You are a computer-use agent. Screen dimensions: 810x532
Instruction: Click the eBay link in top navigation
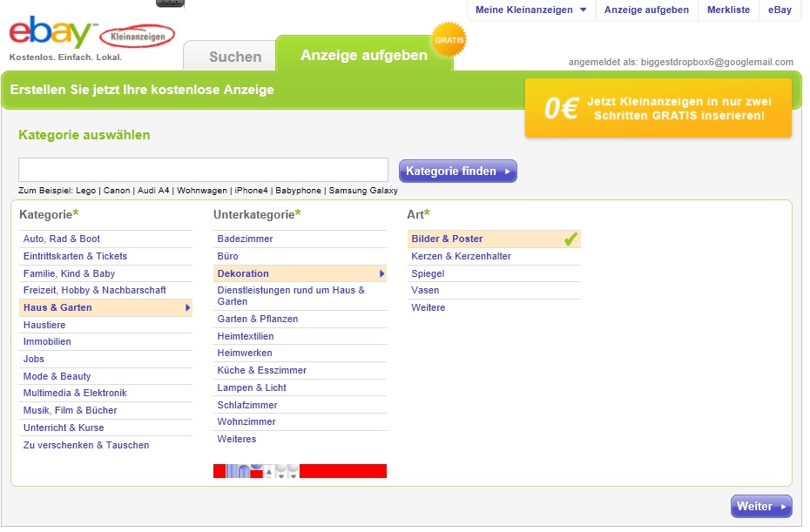click(780, 10)
